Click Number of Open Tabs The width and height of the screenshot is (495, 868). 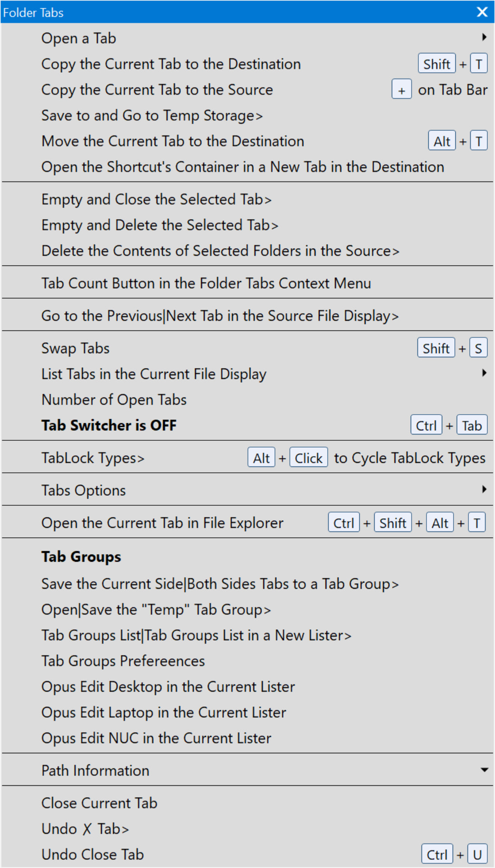tap(114, 400)
